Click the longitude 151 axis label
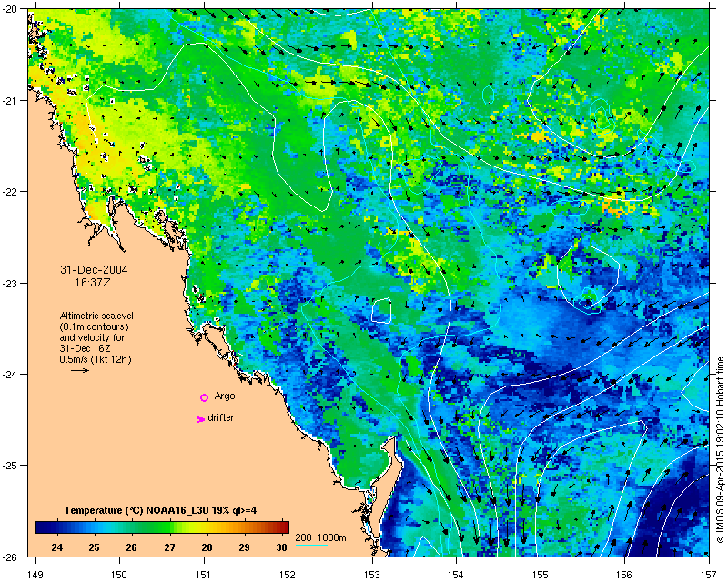The image size is (728, 582). click(204, 575)
